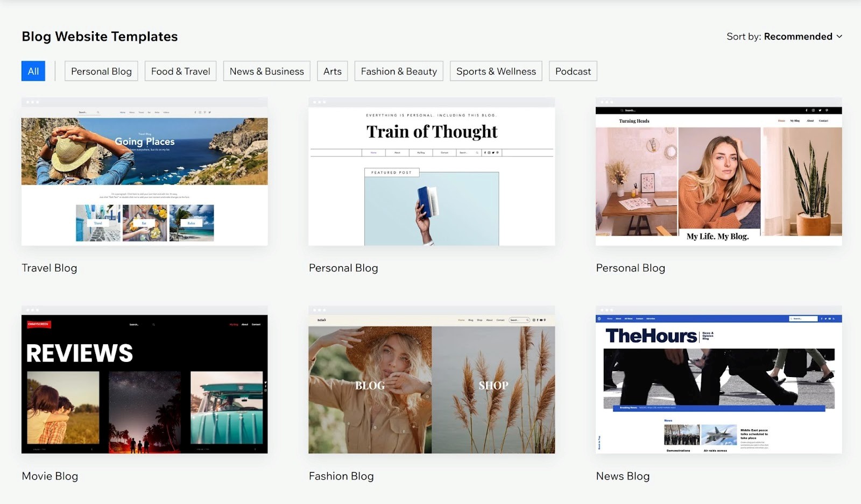Toggle the Arts category filter
The image size is (861, 504).
coord(332,70)
